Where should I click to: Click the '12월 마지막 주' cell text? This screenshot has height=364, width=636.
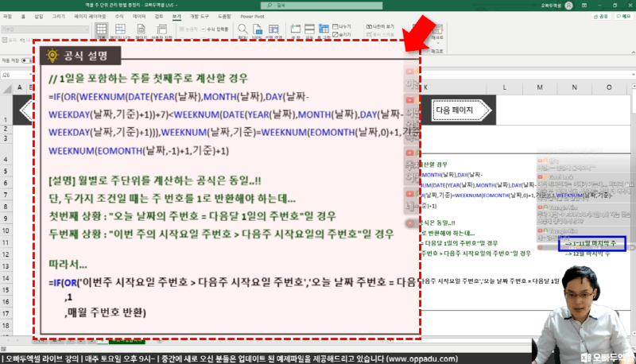[588, 254]
